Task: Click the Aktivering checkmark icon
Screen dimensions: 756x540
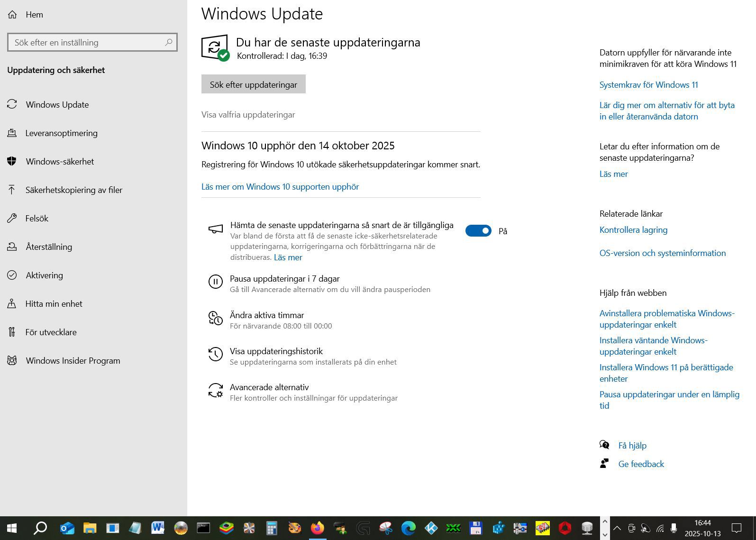Action: tap(12, 275)
